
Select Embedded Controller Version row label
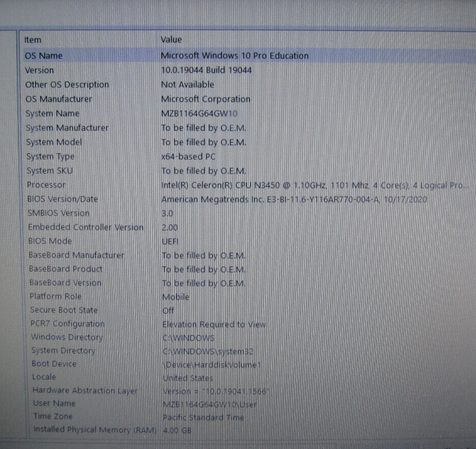(86, 227)
